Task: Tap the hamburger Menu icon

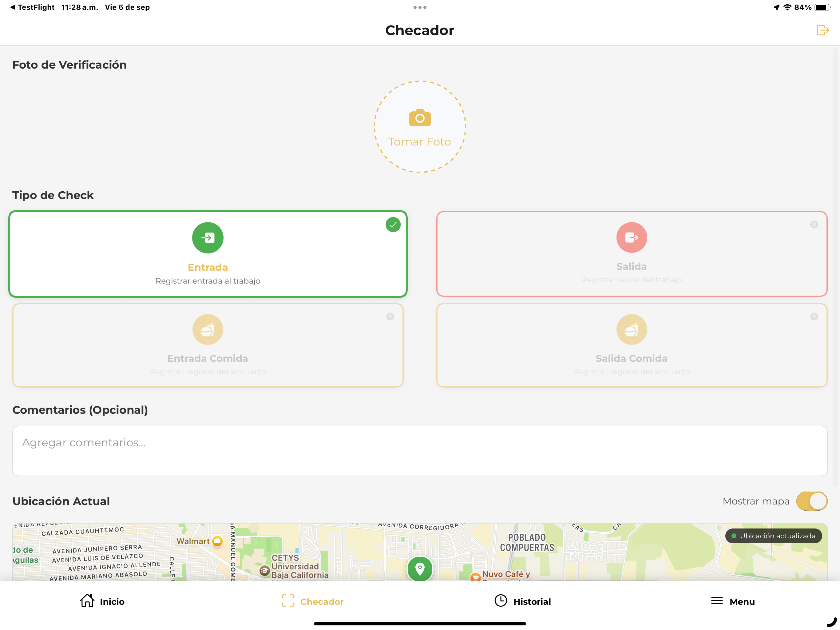Action: (717, 601)
